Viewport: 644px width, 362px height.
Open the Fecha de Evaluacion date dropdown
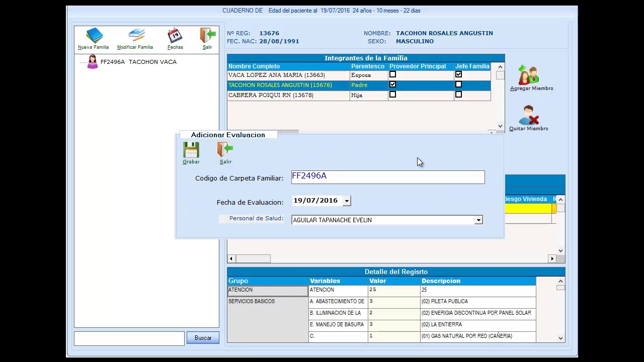click(x=347, y=201)
